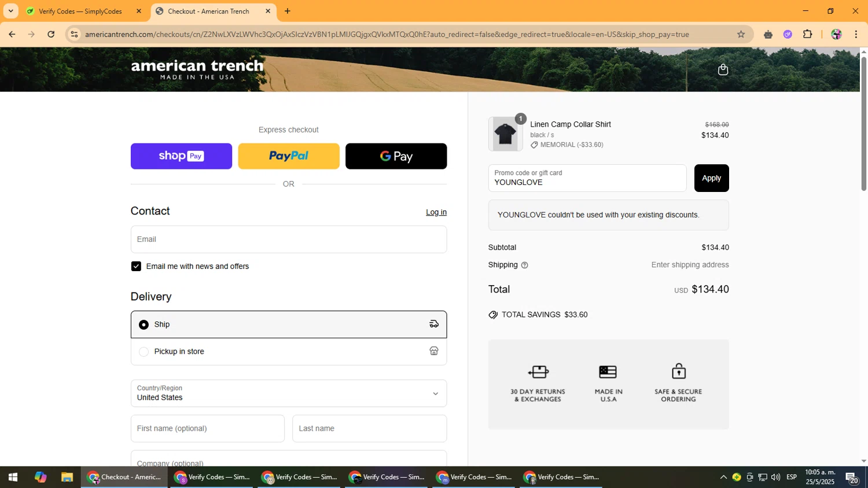Open a new browser tab
Screen dimensions: 868x488
pyautogui.click(x=288, y=11)
